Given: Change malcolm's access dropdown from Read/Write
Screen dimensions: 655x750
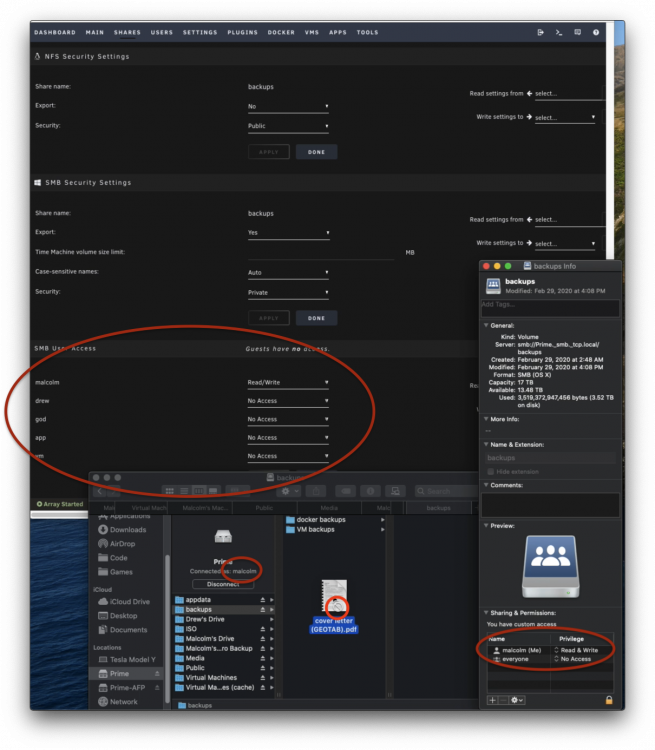Looking at the screenshot, I should tap(288, 383).
